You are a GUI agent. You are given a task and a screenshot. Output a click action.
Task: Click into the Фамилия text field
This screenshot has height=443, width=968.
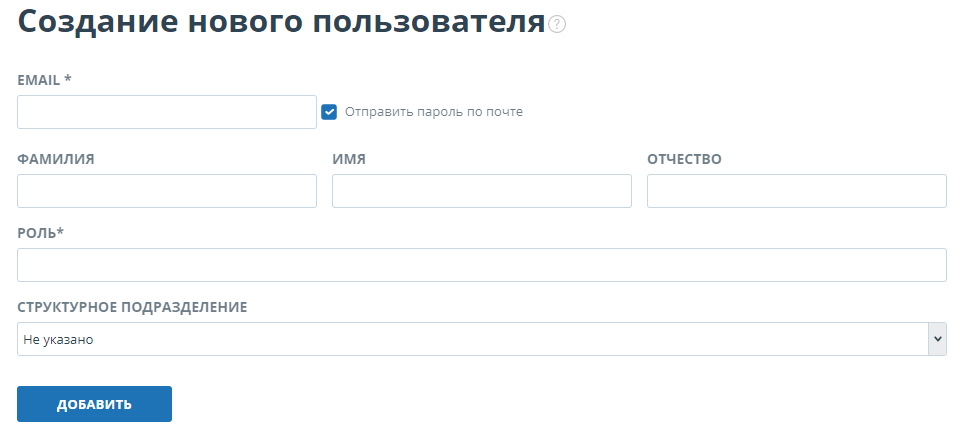(167, 191)
